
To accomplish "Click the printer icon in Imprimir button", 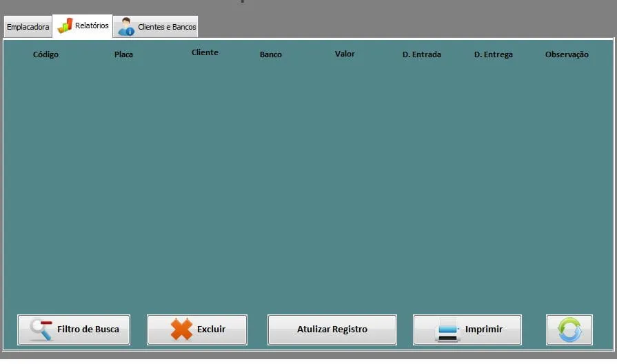I will click(447, 330).
